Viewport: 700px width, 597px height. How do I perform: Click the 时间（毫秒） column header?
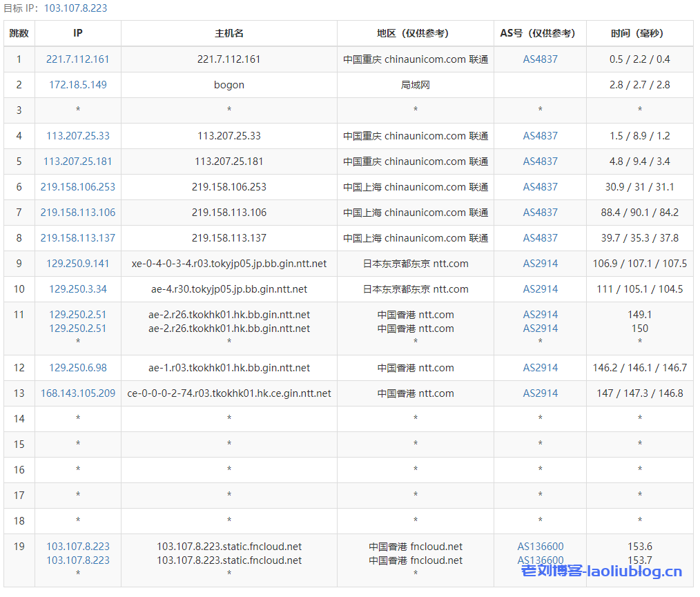[639, 33]
